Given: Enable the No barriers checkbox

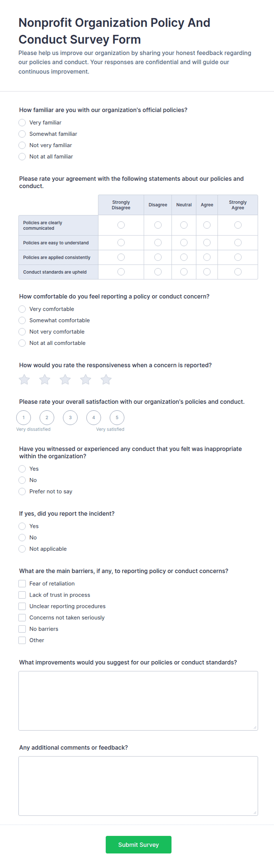Looking at the screenshot, I should (x=22, y=629).
